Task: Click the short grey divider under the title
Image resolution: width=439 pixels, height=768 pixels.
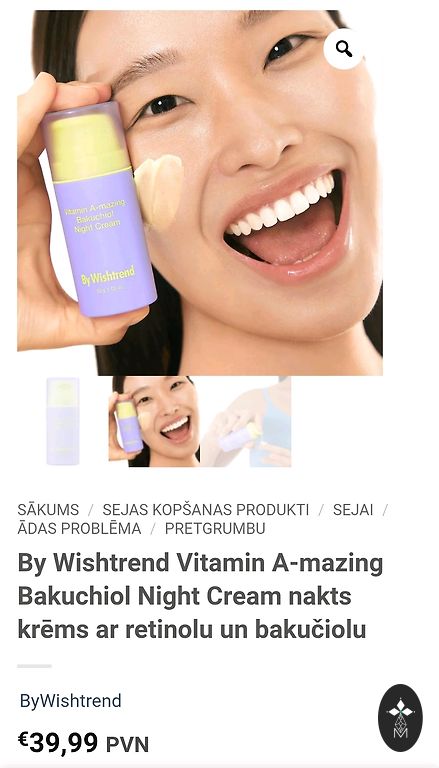Action: pos(34,666)
